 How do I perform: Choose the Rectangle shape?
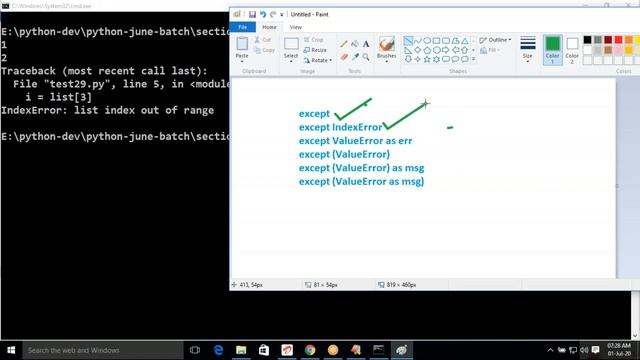(x=436, y=41)
